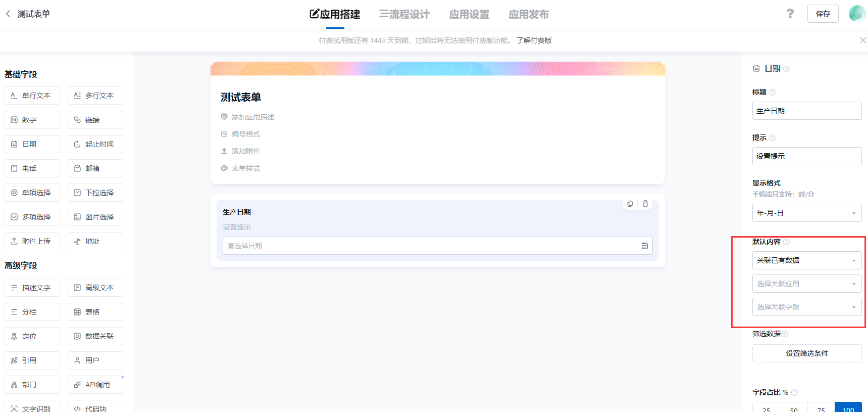Image resolution: width=868 pixels, height=412 pixels.
Task: Open the calendar icon in date input
Action: click(645, 246)
